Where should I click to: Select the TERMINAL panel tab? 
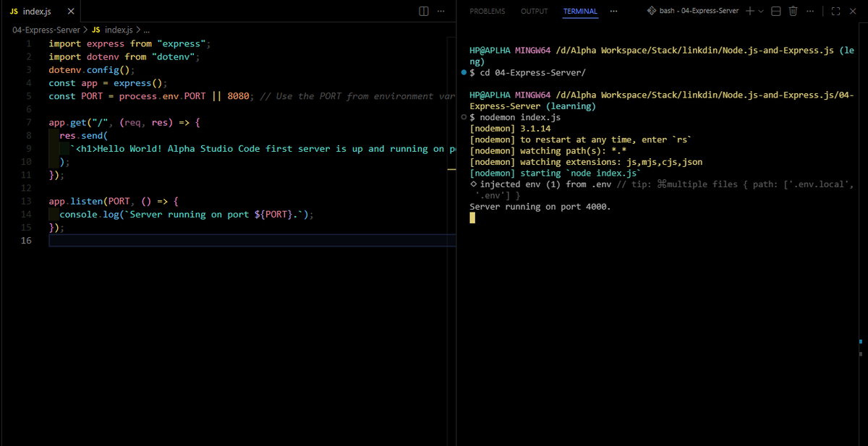[x=580, y=12]
